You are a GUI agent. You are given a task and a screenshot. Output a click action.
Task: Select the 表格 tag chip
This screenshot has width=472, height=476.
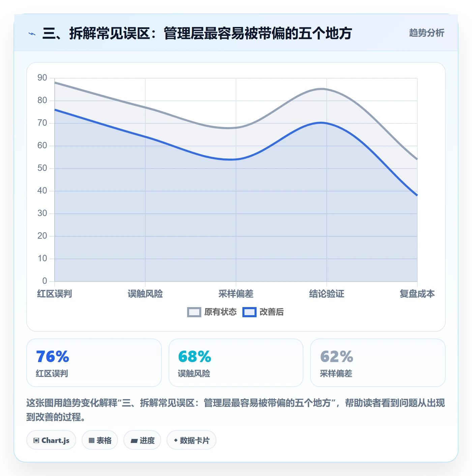[x=100, y=440]
